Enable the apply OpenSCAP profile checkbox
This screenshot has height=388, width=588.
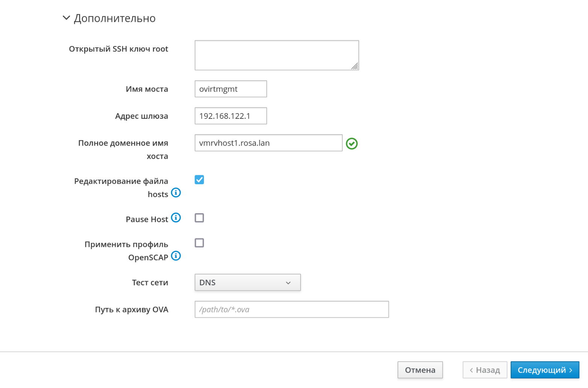pos(199,243)
